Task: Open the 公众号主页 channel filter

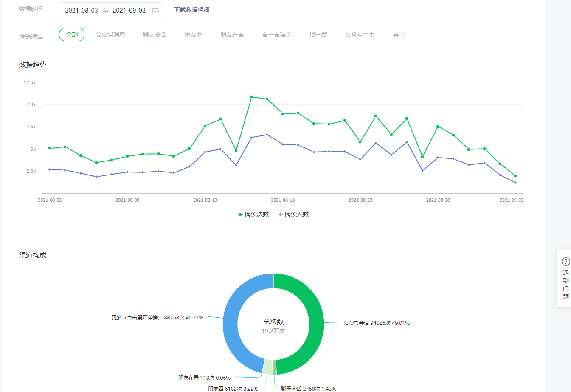Action: [x=360, y=34]
